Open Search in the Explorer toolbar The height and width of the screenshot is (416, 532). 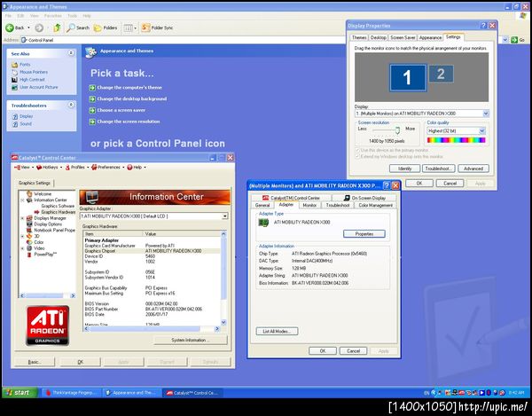(78, 27)
